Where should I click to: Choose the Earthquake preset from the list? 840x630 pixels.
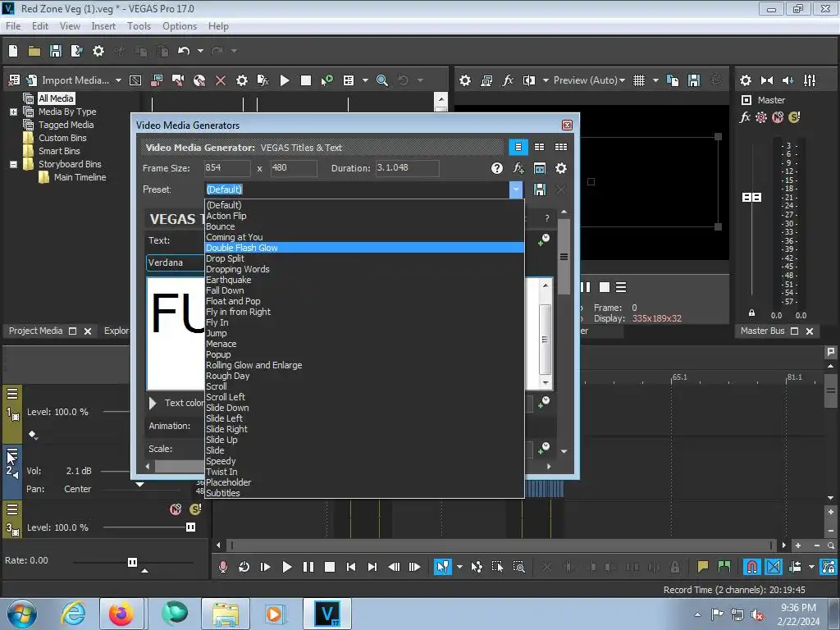click(x=364, y=280)
